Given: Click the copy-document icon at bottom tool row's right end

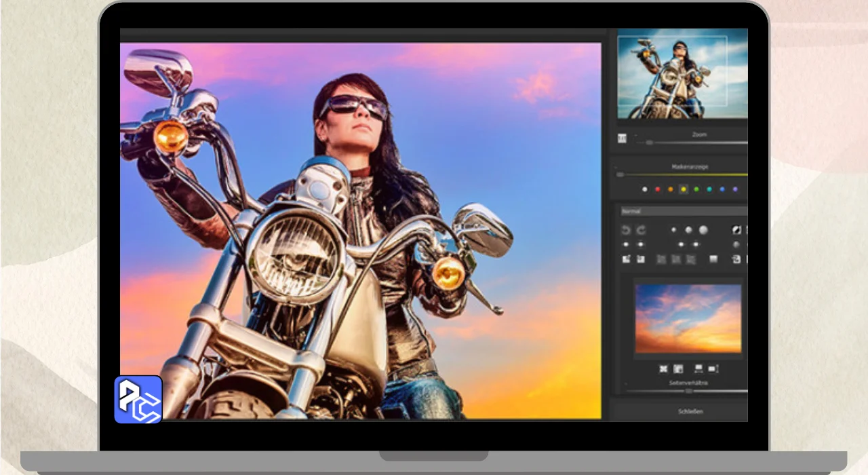Looking at the screenshot, I should 736,259.
